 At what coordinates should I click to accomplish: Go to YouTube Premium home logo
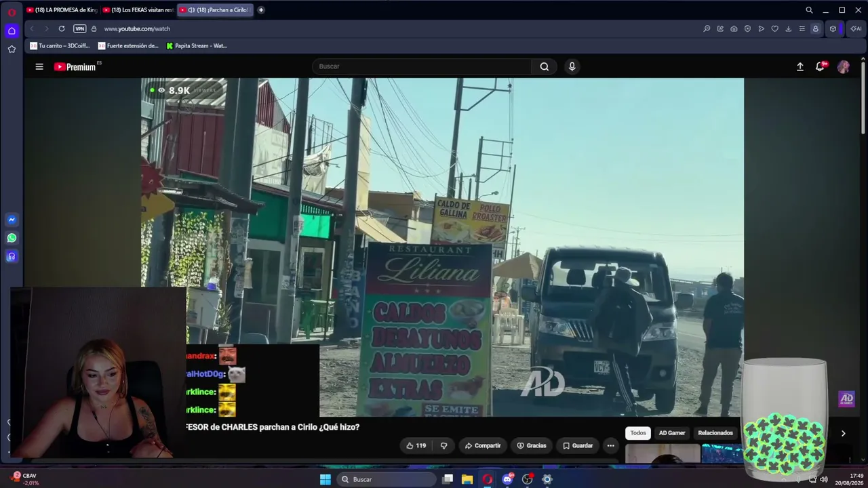75,66
